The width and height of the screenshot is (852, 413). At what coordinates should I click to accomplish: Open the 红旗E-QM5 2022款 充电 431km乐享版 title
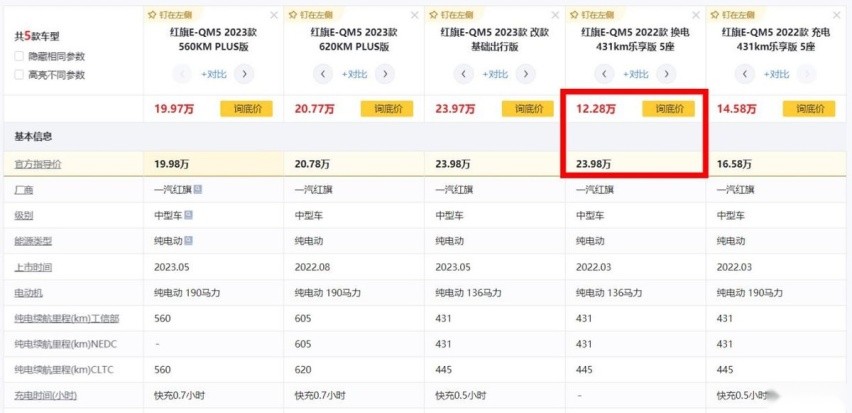(776, 40)
